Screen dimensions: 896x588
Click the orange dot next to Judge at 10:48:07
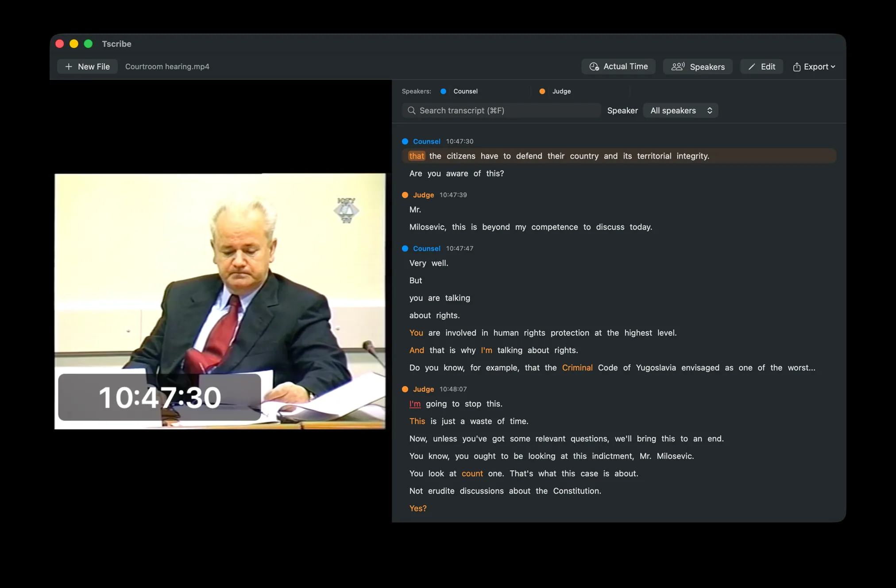(x=405, y=389)
